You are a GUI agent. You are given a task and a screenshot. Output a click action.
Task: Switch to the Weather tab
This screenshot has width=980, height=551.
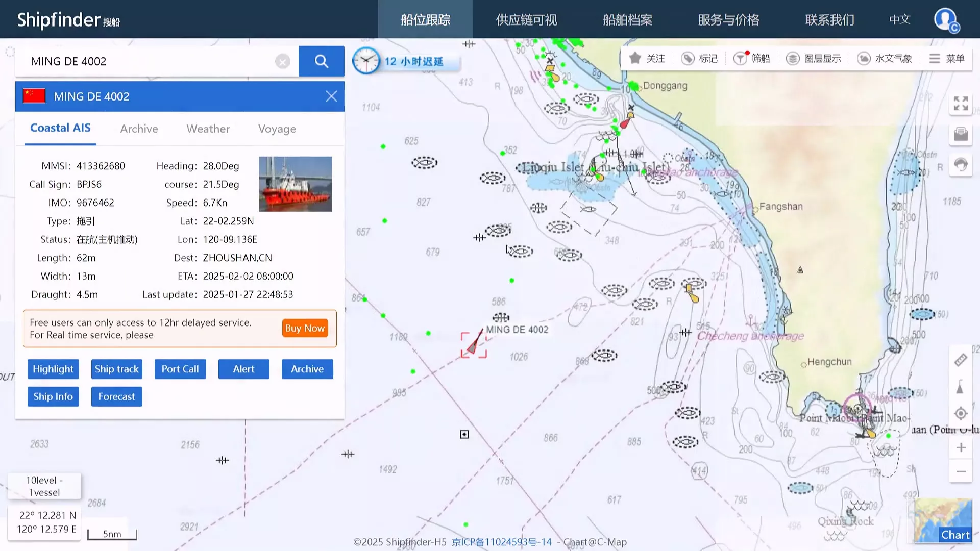pyautogui.click(x=208, y=129)
